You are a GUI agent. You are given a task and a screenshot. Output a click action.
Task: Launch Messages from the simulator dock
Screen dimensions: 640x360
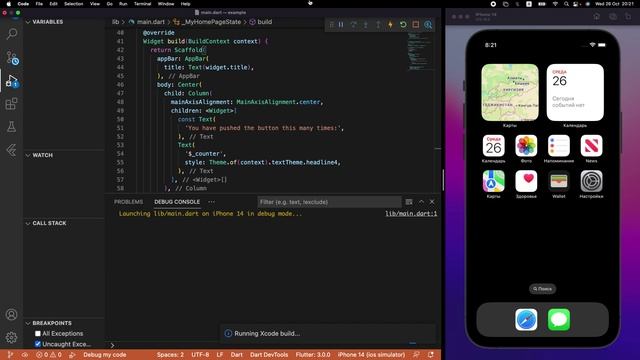(x=559, y=320)
